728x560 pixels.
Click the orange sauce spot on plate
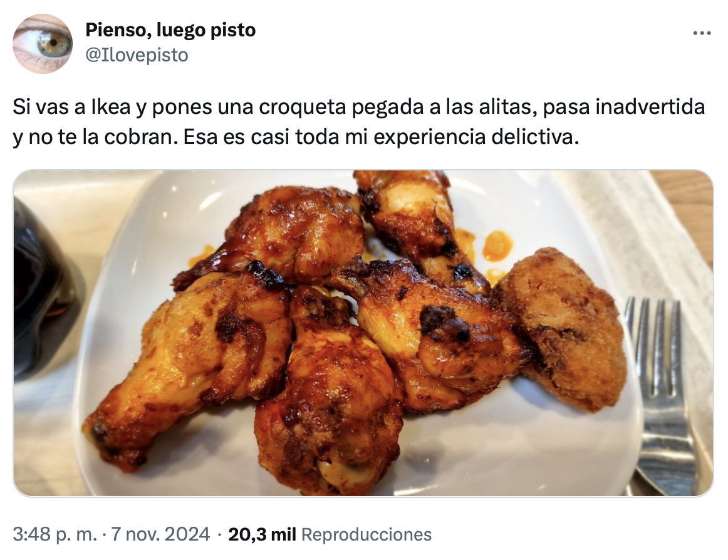point(497,246)
